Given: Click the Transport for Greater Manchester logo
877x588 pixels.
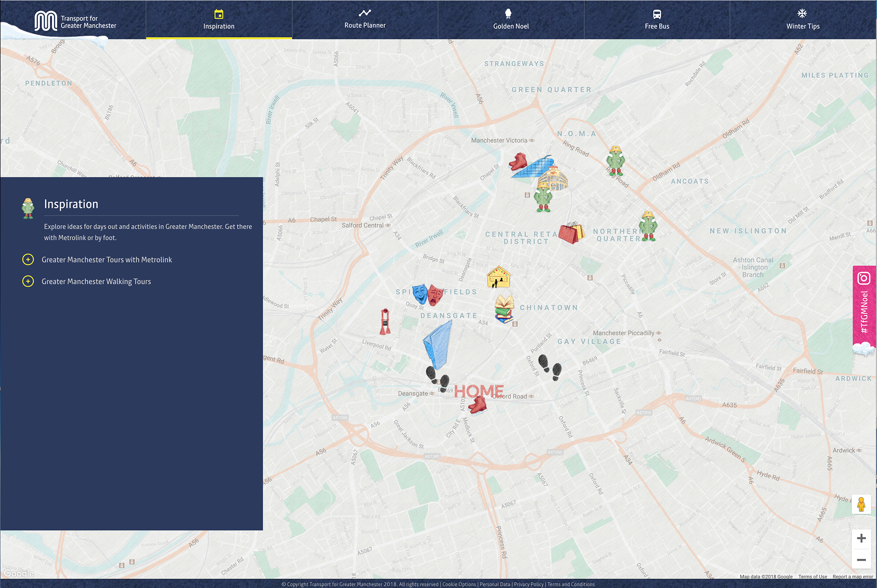Looking at the screenshot, I should point(75,21).
